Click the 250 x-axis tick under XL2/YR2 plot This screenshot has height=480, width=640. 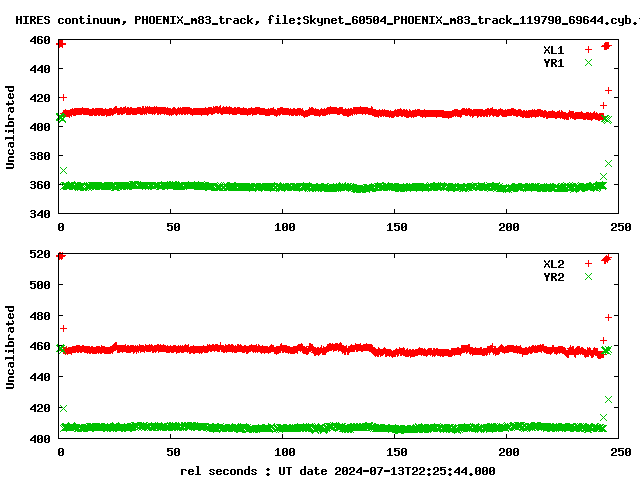(621, 452)
